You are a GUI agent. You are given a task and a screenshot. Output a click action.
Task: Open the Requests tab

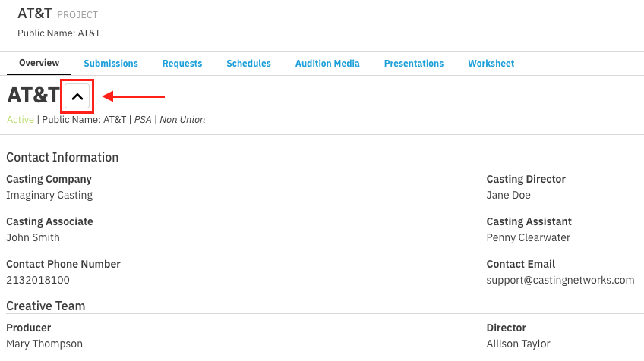182,64
